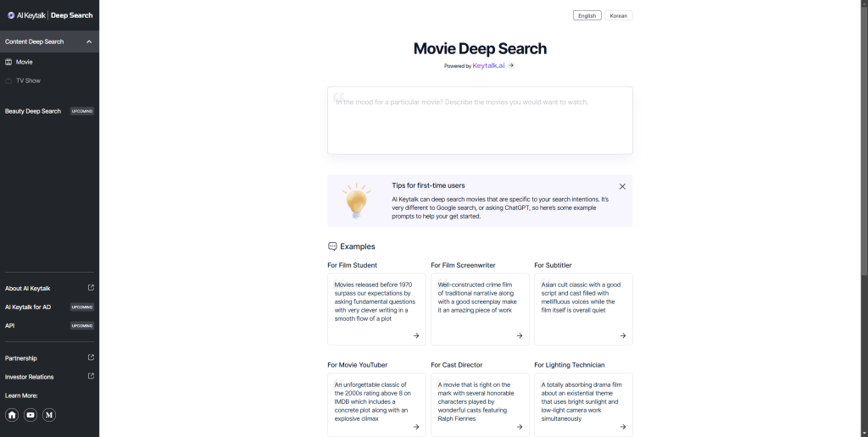Click arrow on For Cast Director card
Screen dimensions: 868x437
(520, 427)
